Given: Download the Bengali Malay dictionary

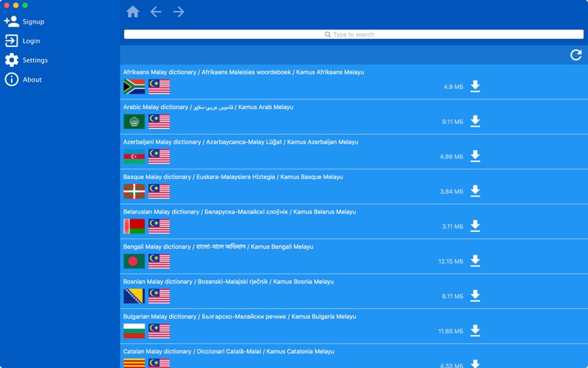Looking at the screenshot, I should pos(475,261).
